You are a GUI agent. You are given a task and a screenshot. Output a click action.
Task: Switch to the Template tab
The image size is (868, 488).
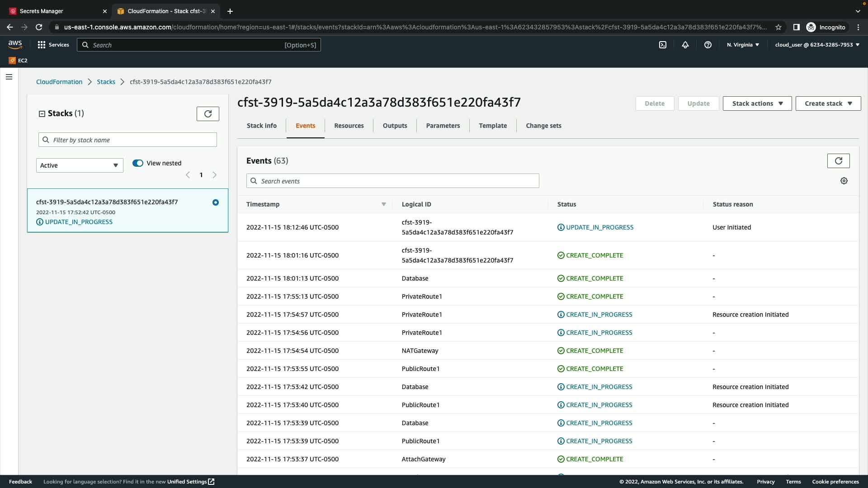pos(492,126)
